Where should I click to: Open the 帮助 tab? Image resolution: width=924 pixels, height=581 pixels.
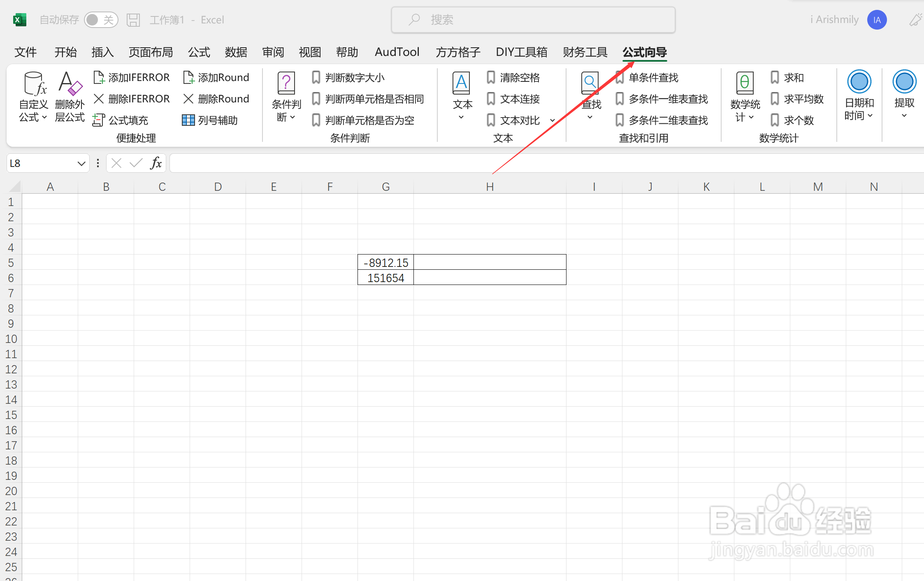point(347,52)
